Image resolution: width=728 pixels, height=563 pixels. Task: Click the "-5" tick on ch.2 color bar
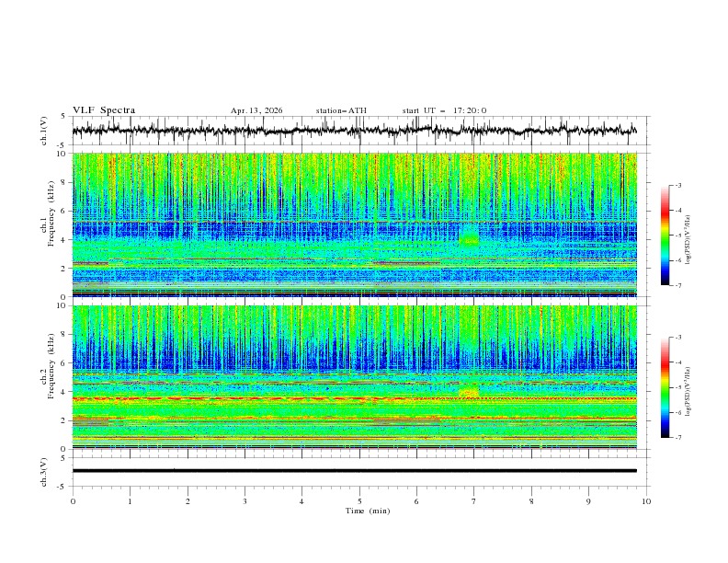click(x=677, y=387)
